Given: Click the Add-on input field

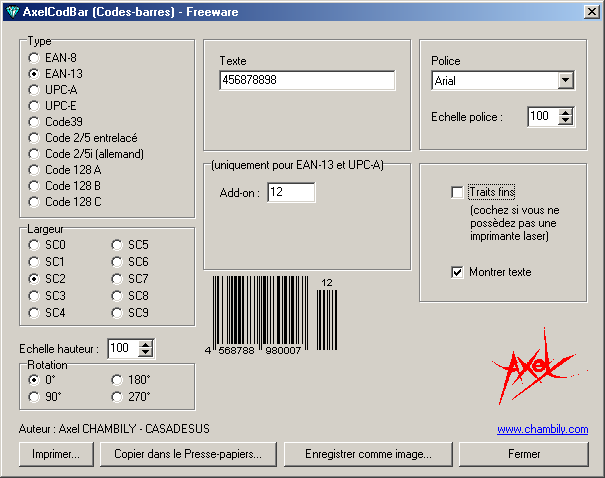Looking at the screenshot, I should 291,192.
